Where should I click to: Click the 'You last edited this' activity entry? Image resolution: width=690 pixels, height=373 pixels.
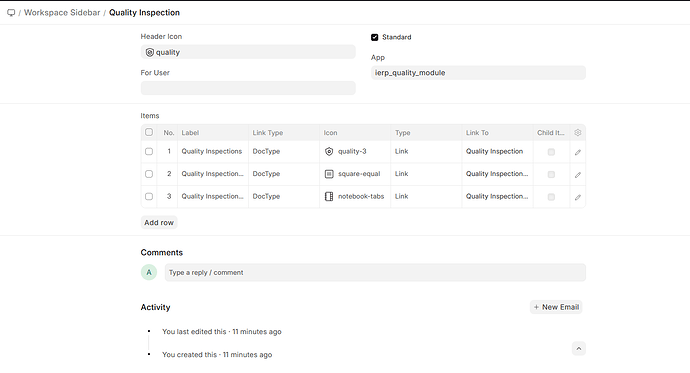(x=222, y=332)
